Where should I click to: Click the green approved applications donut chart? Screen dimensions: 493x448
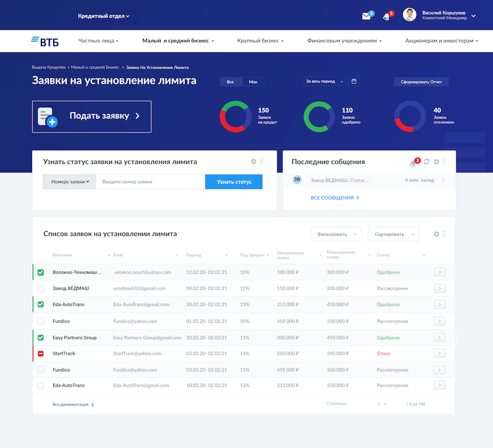click(x=317, y=117)
